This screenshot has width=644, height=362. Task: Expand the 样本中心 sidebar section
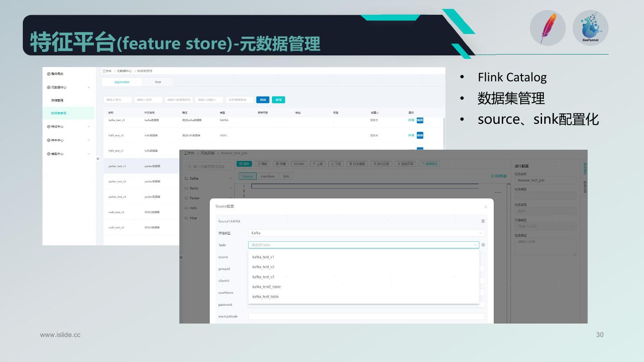pyautogui.click(x=89, y=140)
